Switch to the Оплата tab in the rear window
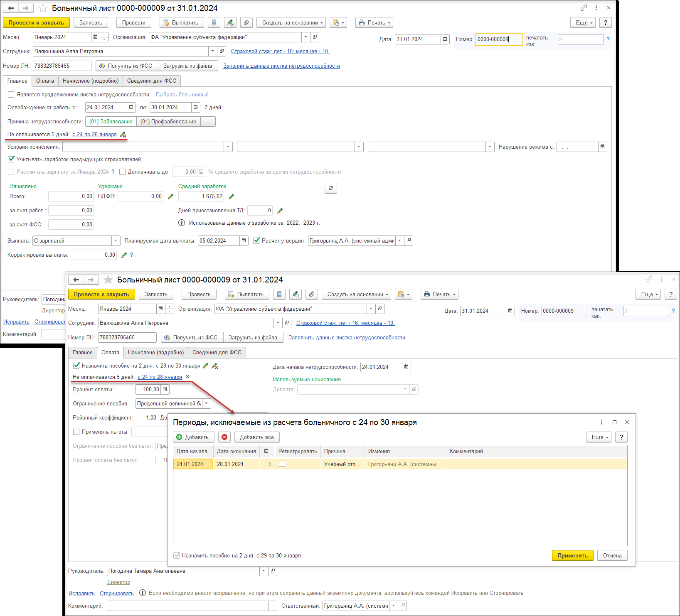The width and height of the screenshot is (680, 616). pos(45,81)
